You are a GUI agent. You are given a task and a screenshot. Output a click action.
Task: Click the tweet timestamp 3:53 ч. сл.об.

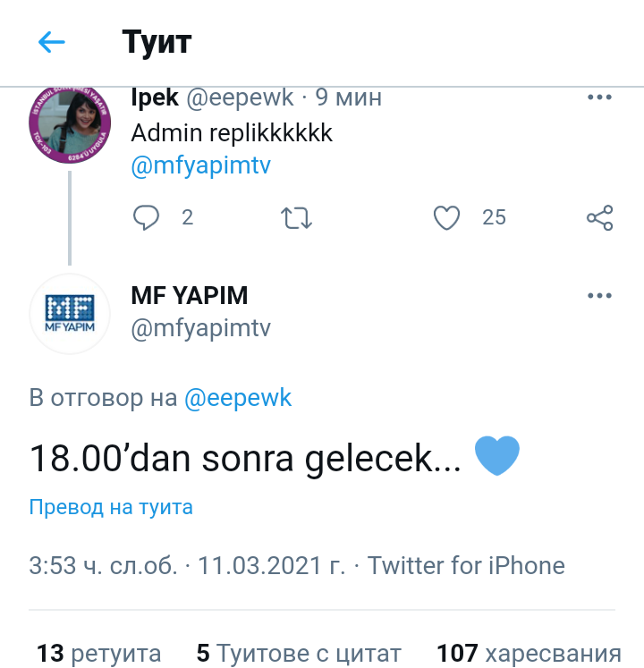point(103,566)
